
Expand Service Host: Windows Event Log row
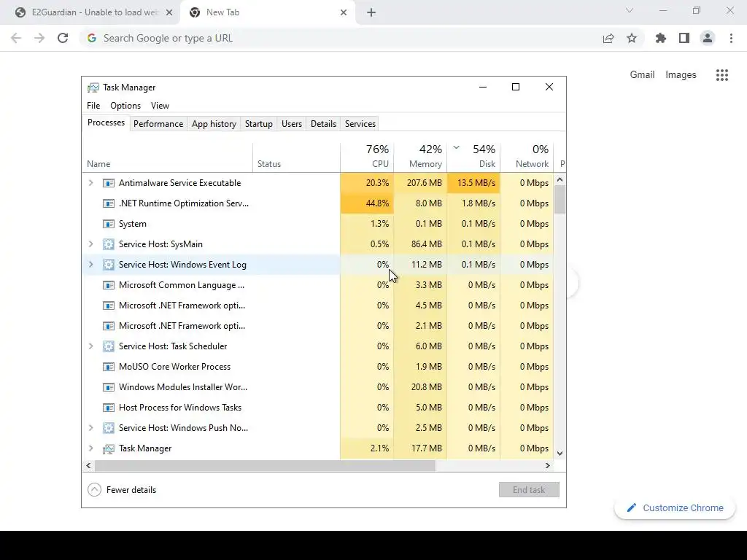[91, 265]
